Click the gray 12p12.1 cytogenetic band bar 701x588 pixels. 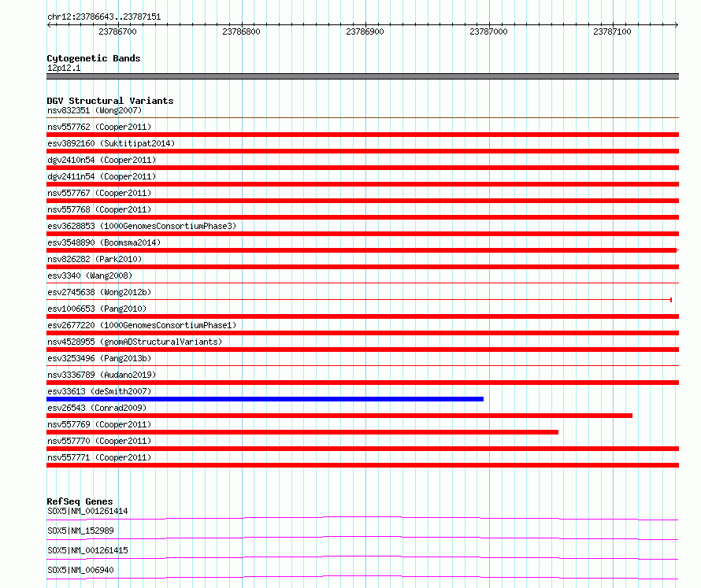point(362,76)
